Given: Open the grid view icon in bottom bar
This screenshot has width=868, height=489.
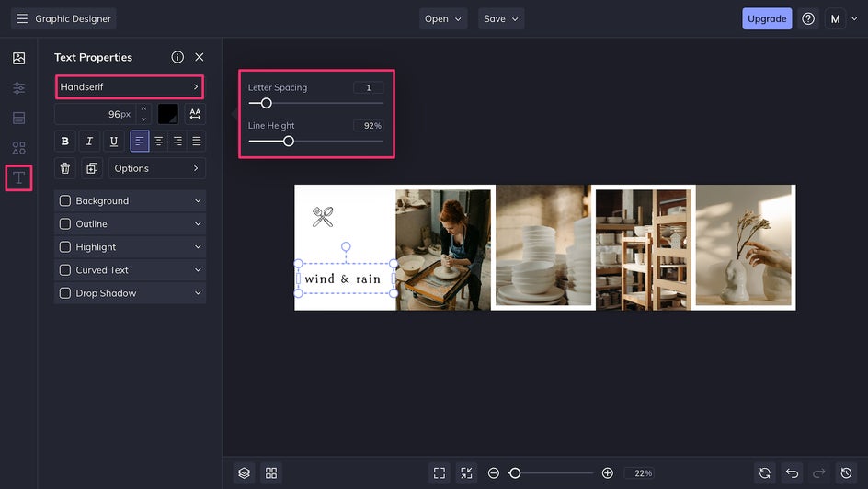Looking at the screenshot, I should (x=271, y=473).
